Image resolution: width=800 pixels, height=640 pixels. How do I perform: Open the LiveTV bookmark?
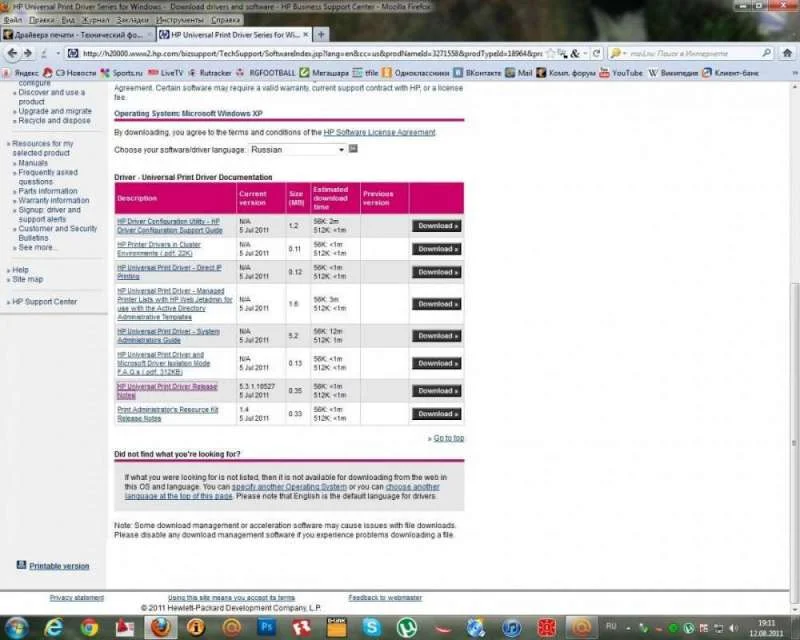pos(165,73)
